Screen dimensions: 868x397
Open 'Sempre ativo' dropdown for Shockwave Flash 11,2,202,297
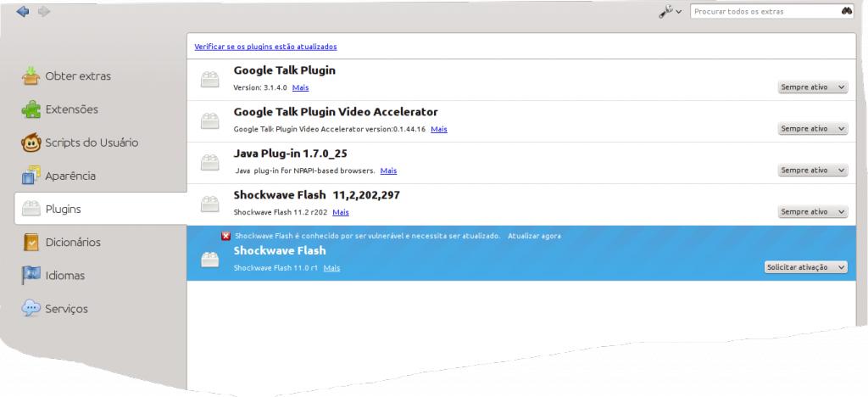813,211
